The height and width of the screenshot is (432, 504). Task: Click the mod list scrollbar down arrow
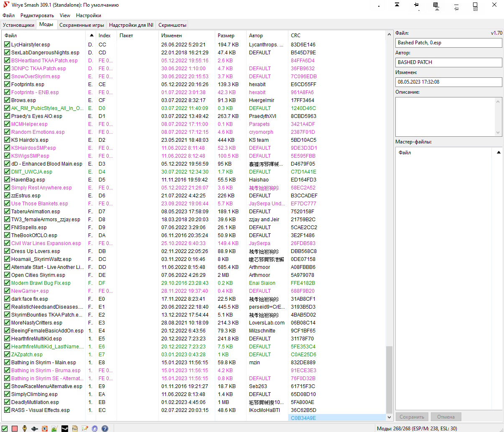pos(389,417)
